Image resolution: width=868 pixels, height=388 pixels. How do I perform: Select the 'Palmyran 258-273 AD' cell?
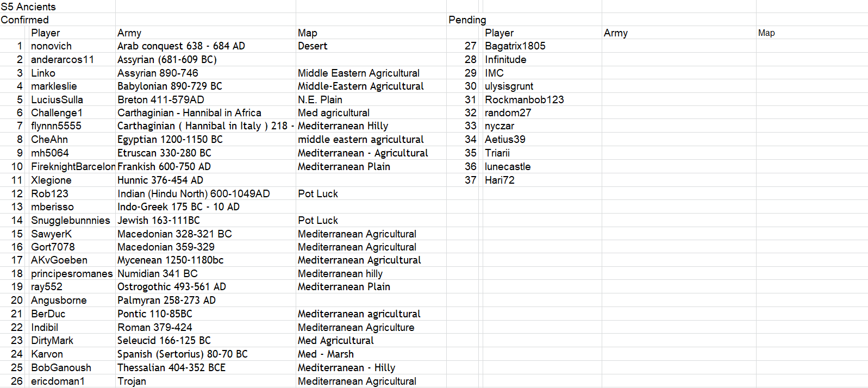click(166, 300)
